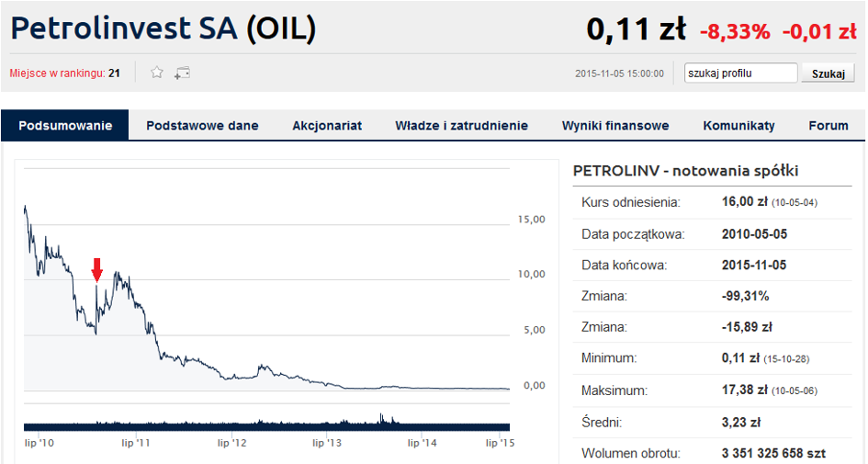Click the Zmiana value -15,89 zł
Screen dimensions: 868x464
point(747,327)
